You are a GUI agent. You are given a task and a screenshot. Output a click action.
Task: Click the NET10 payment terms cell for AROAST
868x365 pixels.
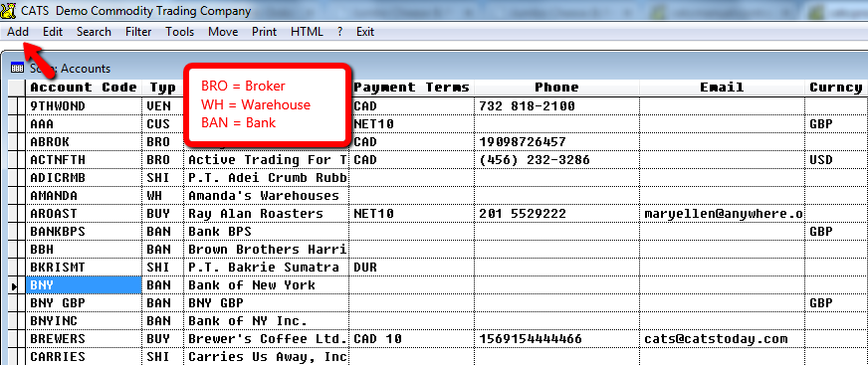(411, 214)
